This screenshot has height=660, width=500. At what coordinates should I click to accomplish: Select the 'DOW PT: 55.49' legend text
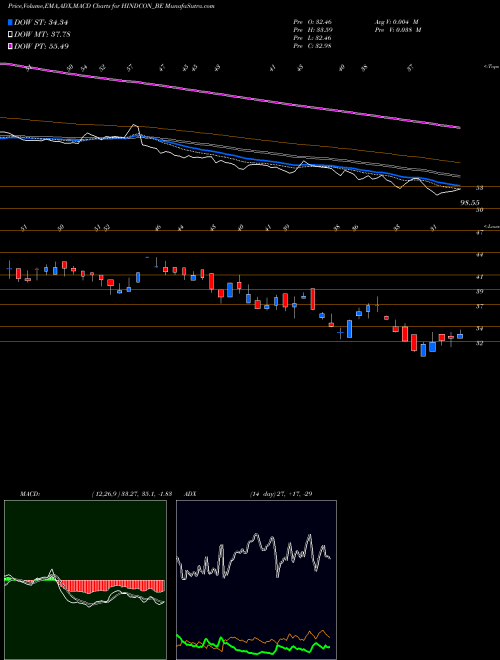42,46
